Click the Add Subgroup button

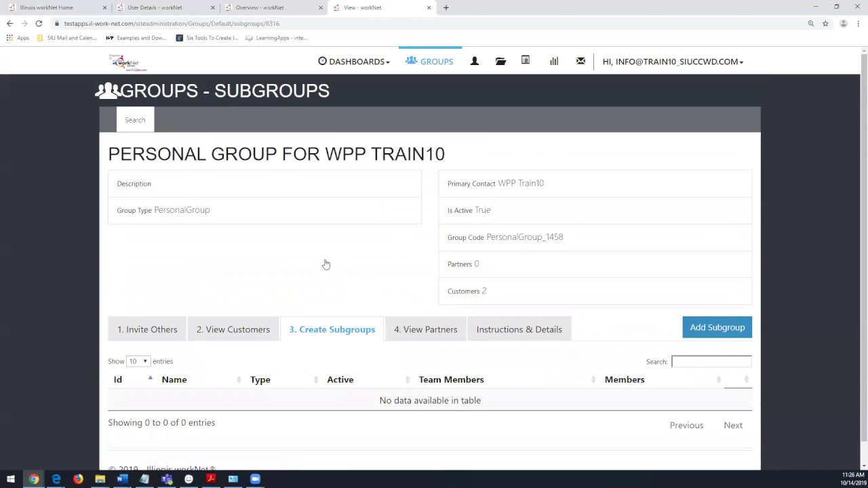pos(717,327)
